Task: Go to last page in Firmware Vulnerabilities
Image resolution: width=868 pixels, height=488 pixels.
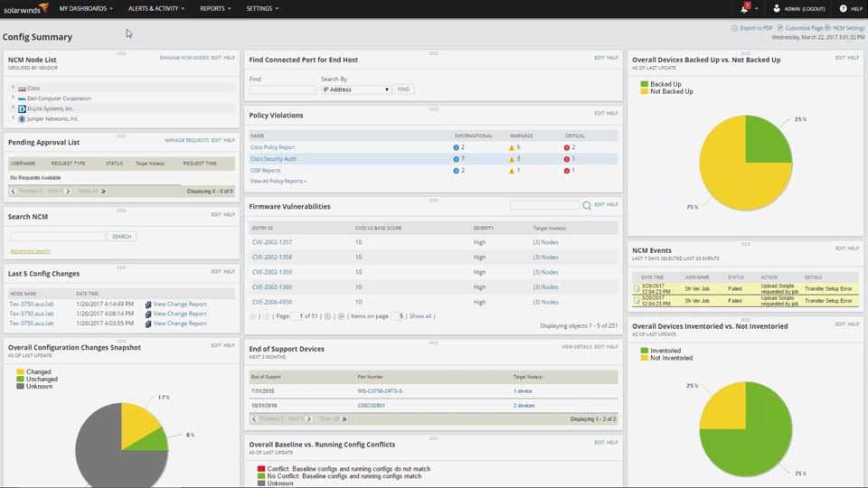Action: [341, 316]
